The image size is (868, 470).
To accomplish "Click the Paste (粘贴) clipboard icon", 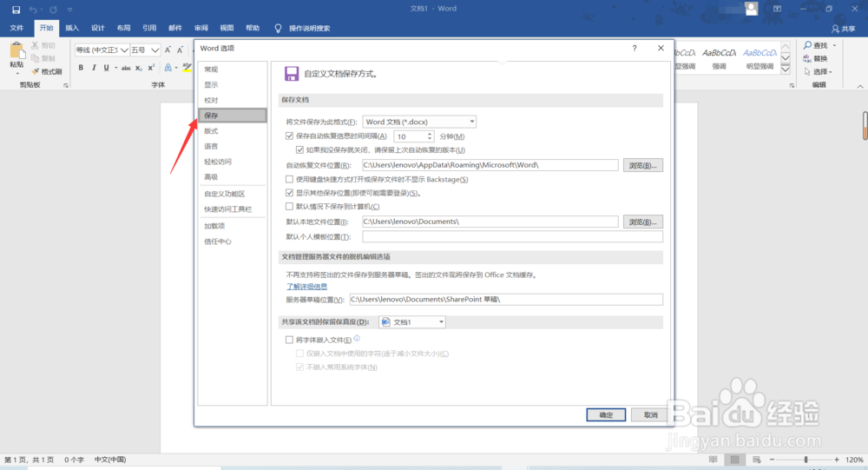I will point(17,51).
